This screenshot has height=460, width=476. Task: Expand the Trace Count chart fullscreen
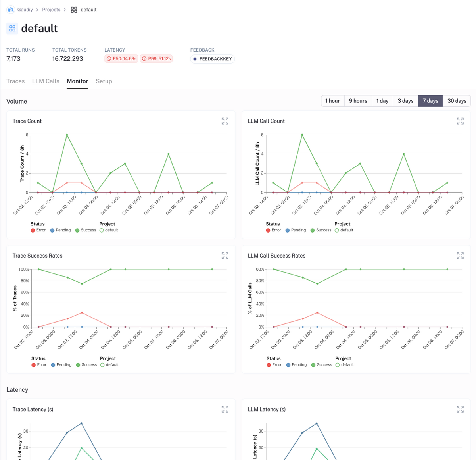(225, 121)
